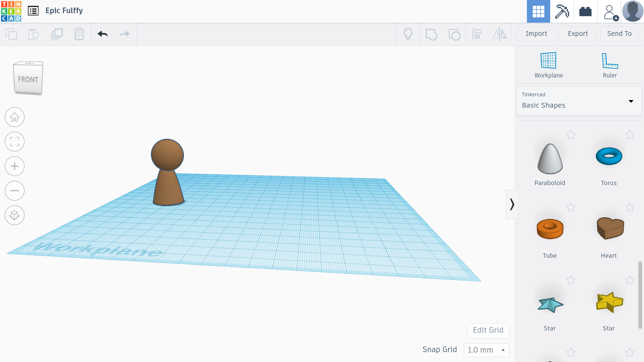Click the Align tool icon

click(x=477, y=34)
